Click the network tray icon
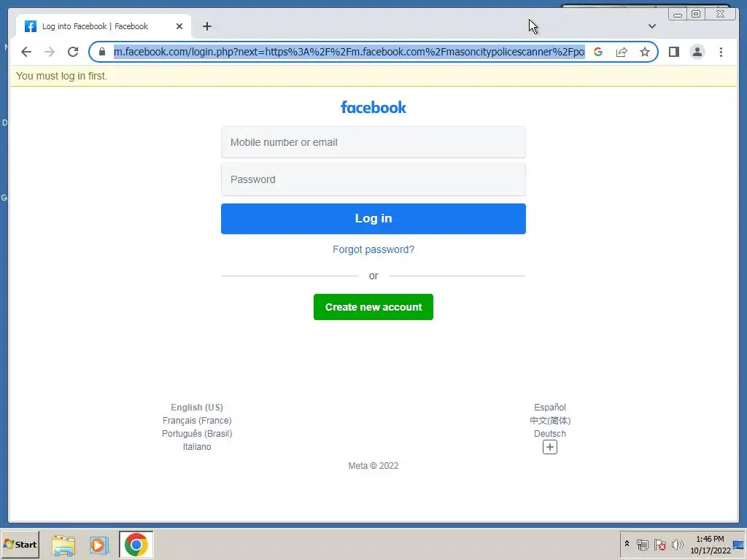 (x=643, y=544)
